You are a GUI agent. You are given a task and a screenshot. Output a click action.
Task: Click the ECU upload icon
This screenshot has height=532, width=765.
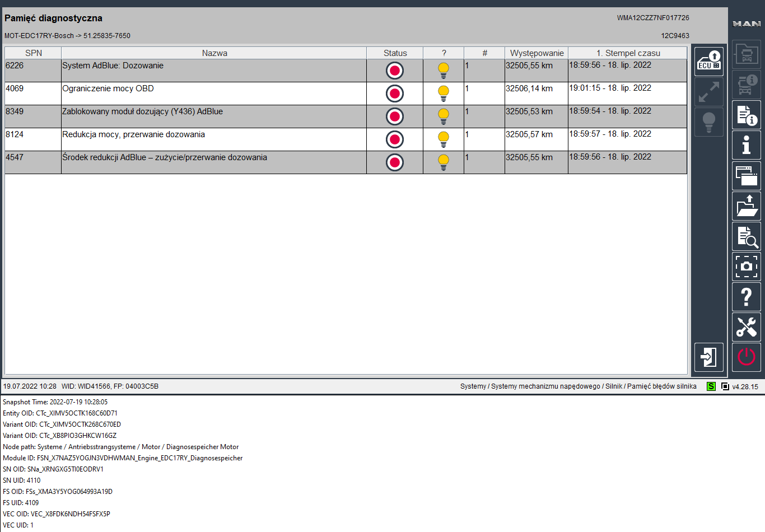[709, 62]
